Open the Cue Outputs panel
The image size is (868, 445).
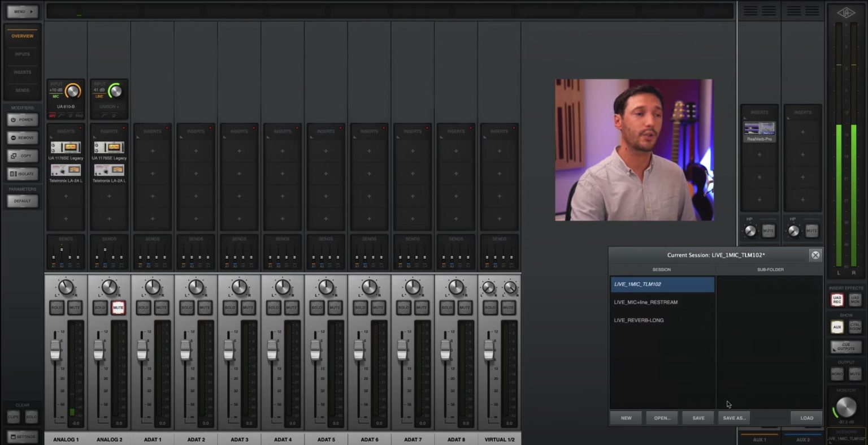[845, 347]
